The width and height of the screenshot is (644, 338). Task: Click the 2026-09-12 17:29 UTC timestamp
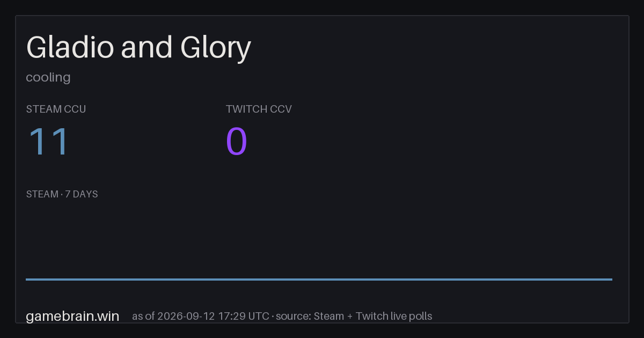[x=215, y=316]
